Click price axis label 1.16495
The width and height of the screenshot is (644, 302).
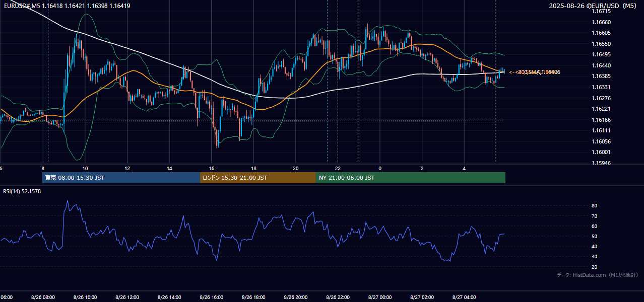coord(601,54)
